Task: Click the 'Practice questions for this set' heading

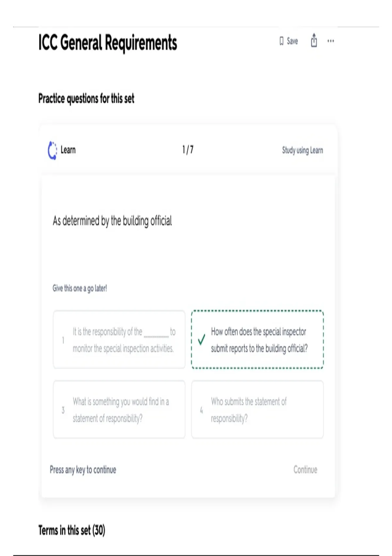Action: (86, 98)
